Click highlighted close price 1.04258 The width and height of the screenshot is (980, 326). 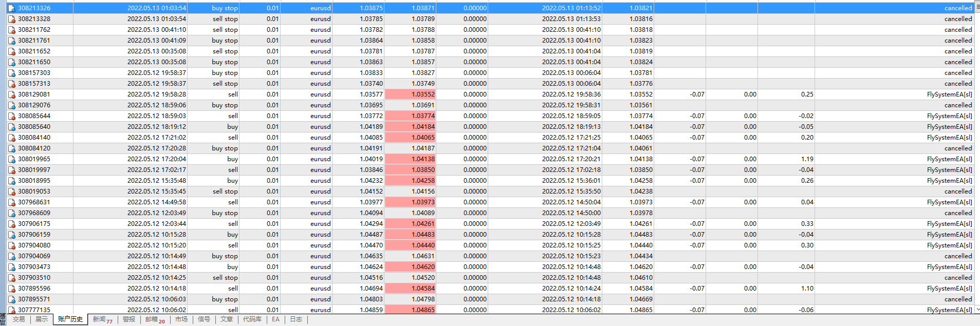[410, 181]
